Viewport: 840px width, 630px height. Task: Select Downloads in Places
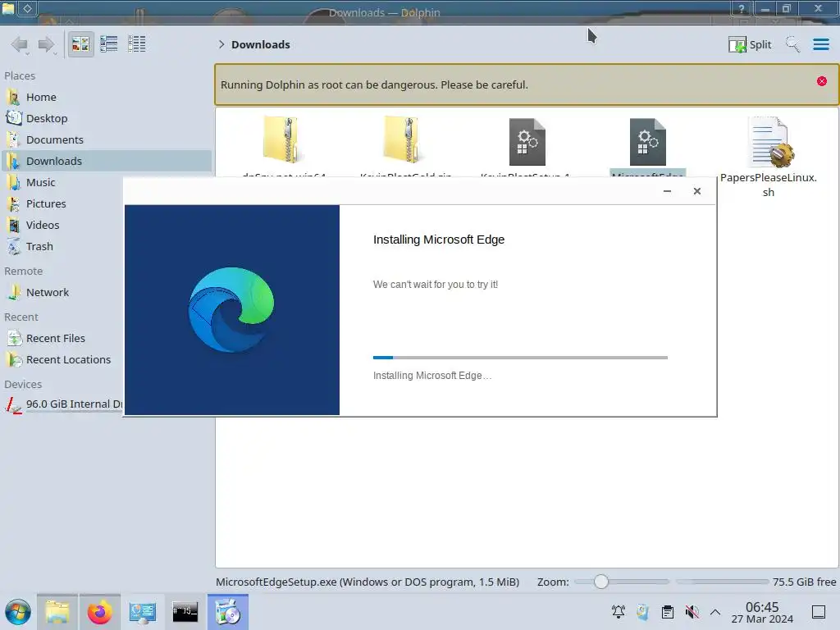[106, 162]
